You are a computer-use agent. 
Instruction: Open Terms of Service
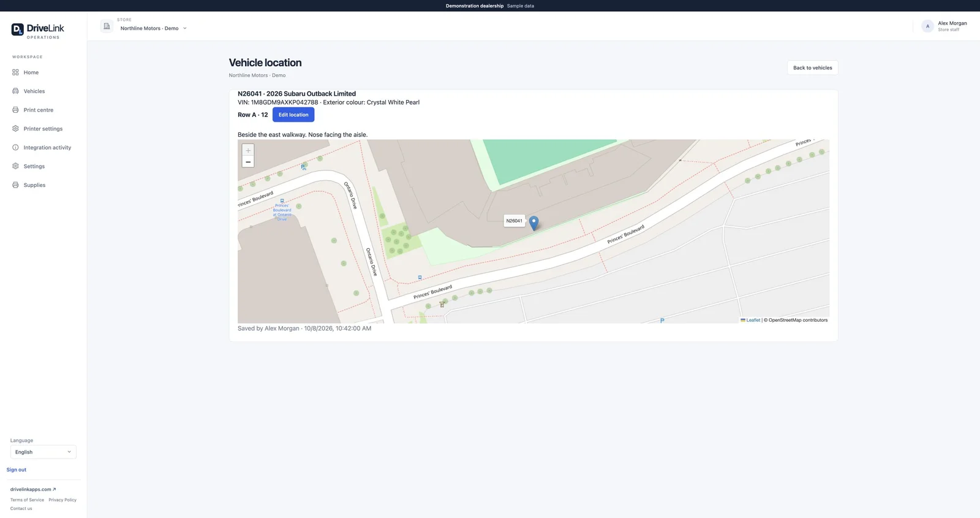[27, 500]
